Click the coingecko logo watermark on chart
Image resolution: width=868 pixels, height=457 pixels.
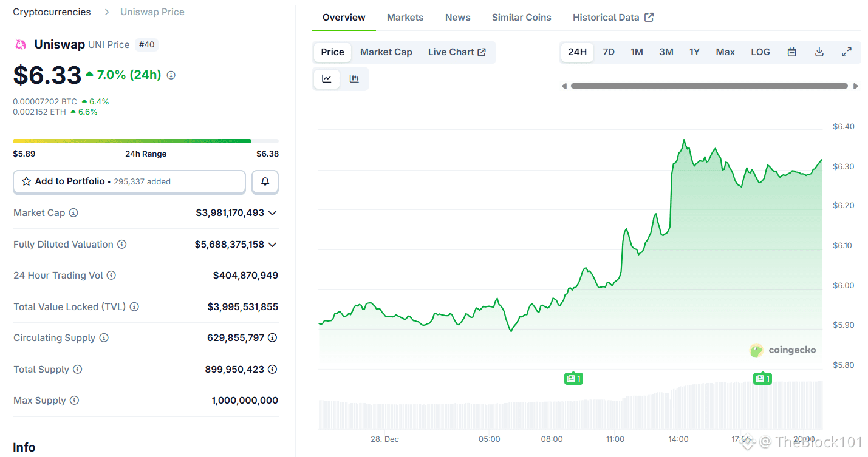(x=783, y=350)
